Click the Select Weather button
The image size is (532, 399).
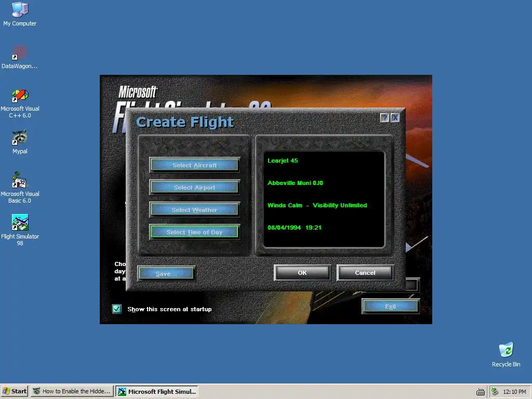coord(194,210)
